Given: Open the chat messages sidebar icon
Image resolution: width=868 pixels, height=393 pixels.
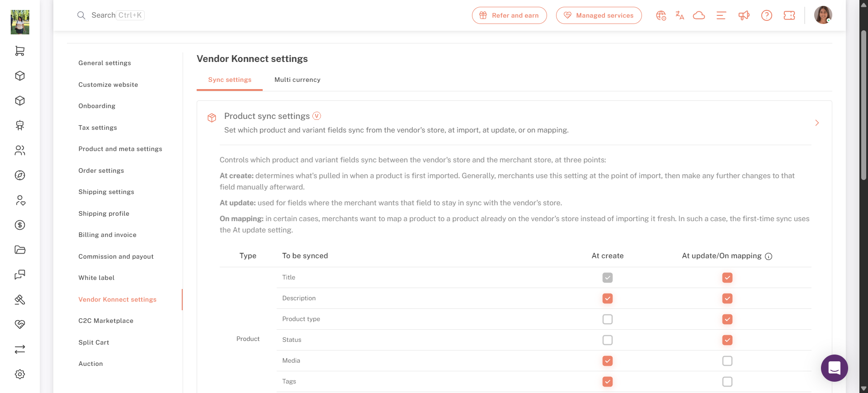Looking at the screenshot, I should pos(20,275).
